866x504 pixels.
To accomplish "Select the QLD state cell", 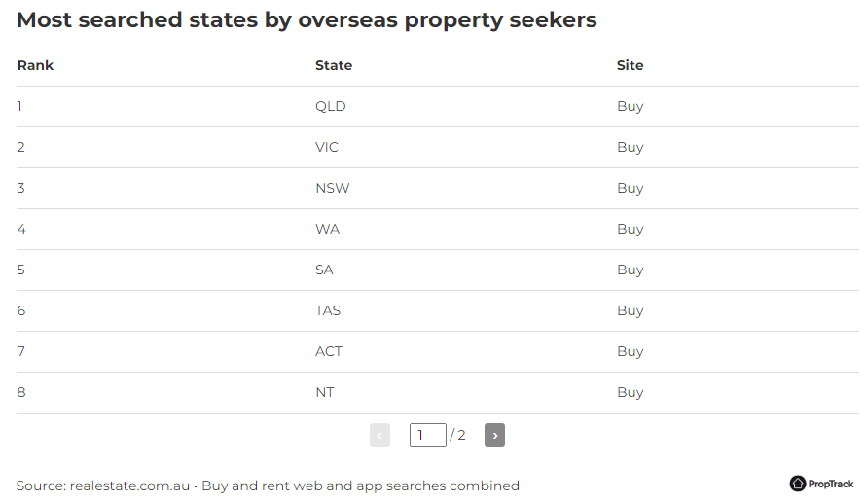I will point(330,106).
